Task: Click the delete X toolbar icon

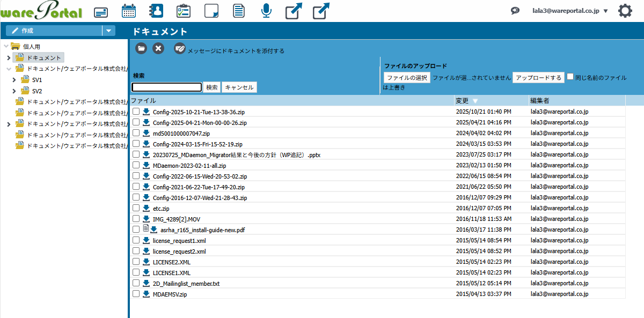Action: point(158,48)
